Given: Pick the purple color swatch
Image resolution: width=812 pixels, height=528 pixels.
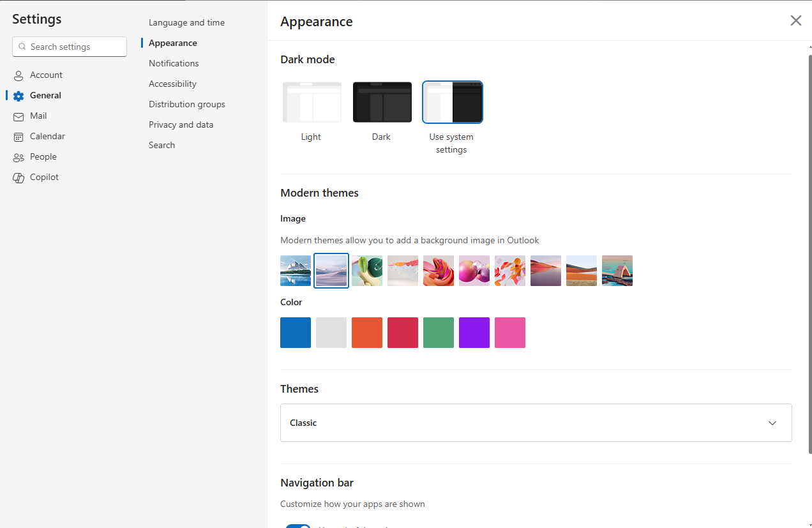Looking at the screenshot, I should point(474,333).
